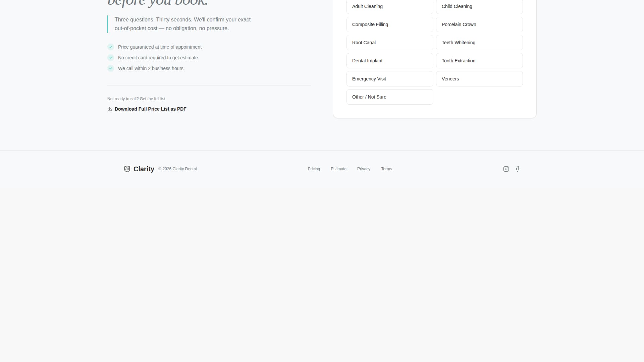Click the 'Three questions. Thirty seconds.' paragraph
Viewport: 644px width, 362px height.
coord(183,24)
